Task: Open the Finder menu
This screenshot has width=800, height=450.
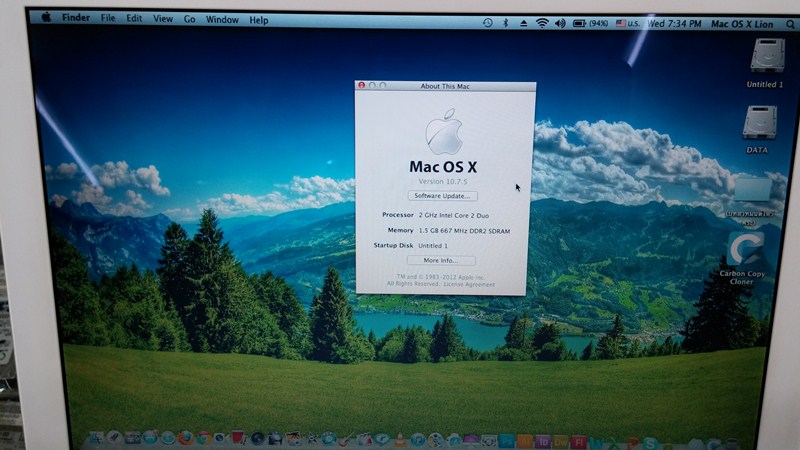Action: [x=76, y=17]
